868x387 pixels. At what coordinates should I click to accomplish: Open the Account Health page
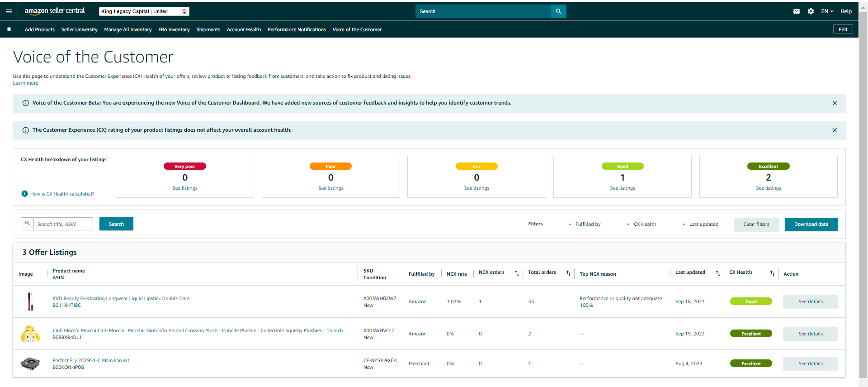[x=244, y=29]
